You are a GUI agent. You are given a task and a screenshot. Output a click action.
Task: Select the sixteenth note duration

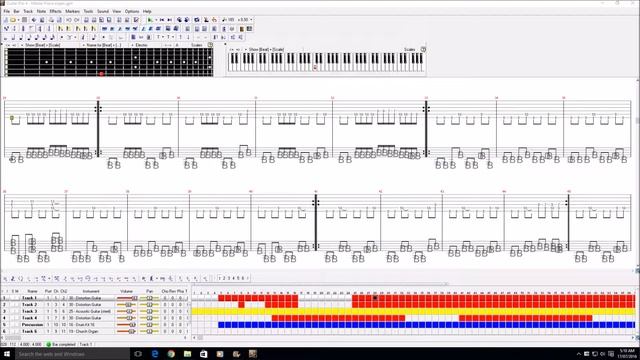(x=37, y=38)
